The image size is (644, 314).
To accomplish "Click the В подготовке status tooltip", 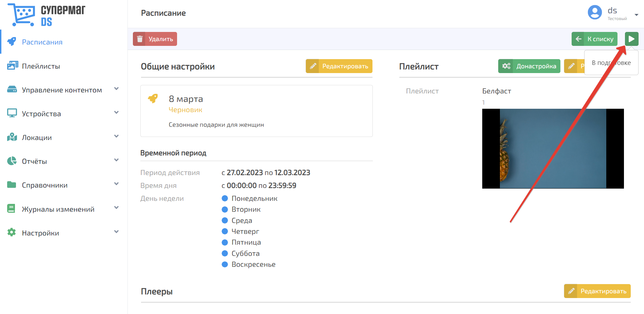I will 611,63.
